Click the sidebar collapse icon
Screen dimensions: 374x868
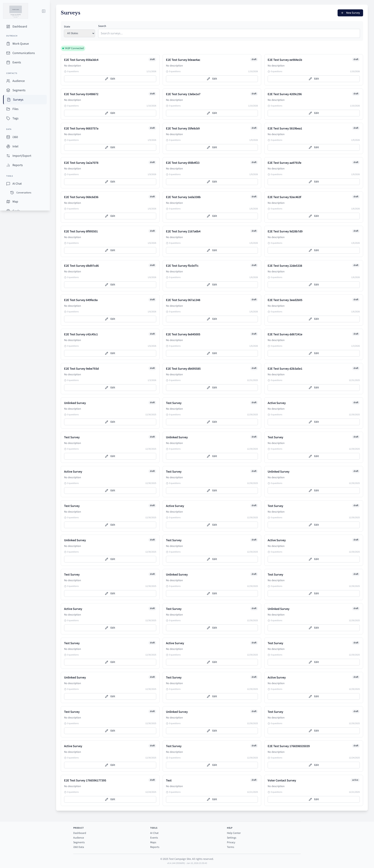43,11
